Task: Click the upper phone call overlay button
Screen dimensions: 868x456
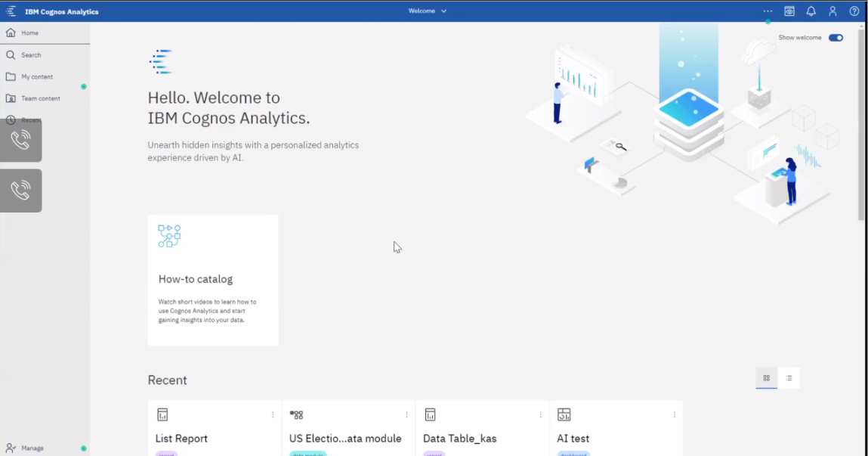Action: click(20, 140)
